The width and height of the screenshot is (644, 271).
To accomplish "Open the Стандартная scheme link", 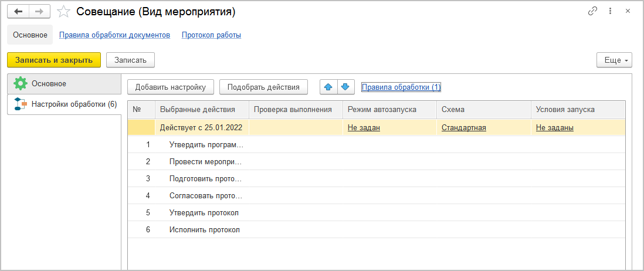I will click(x=463, y=127).
